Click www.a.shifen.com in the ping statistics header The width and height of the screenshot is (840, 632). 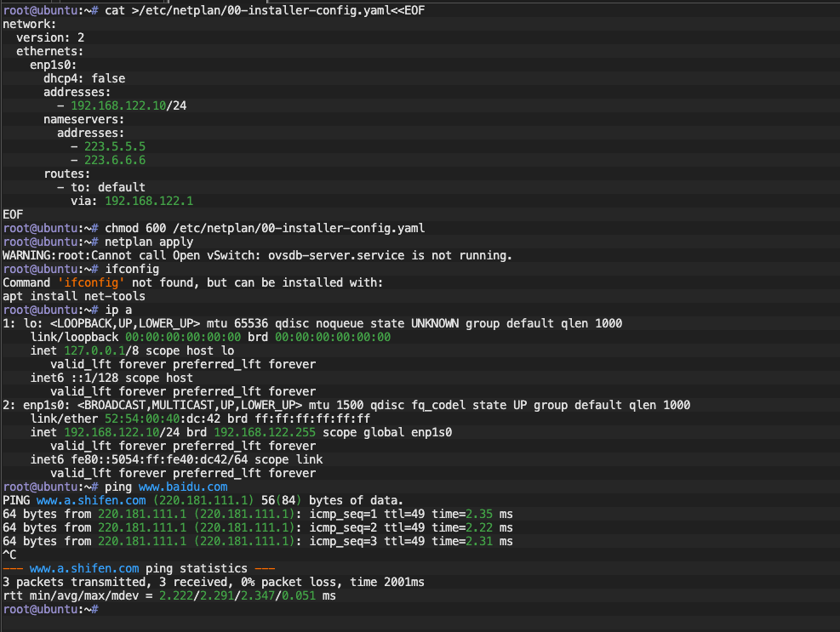pos(83,568)
